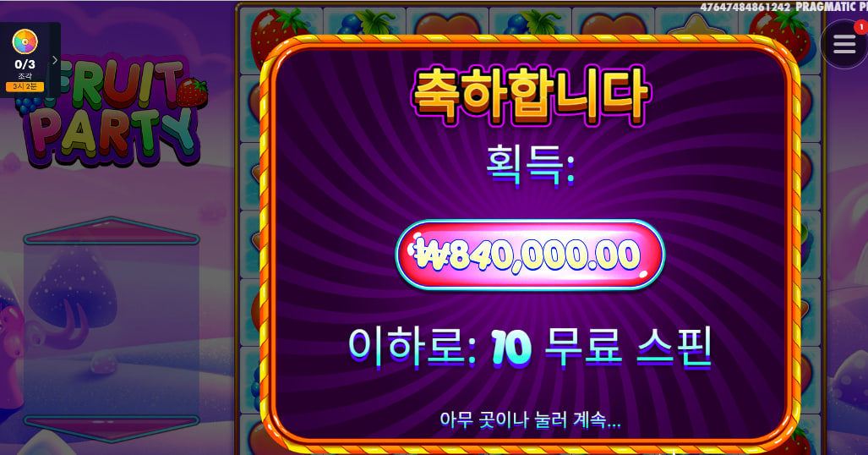Click the red notification badge on menu
Screen dimensions: 868x455
[860, 26]
